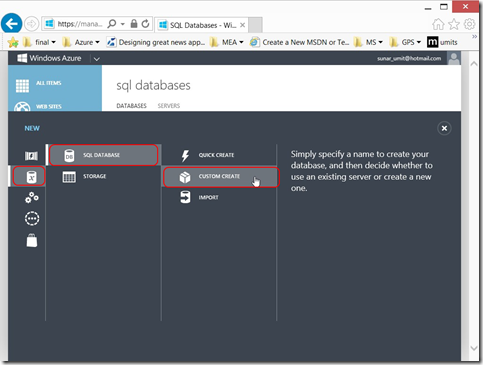The width and height of the screenshot is (483, 365).
Task: Choose the Store shopping bag icon
Action: pos(32,240)
